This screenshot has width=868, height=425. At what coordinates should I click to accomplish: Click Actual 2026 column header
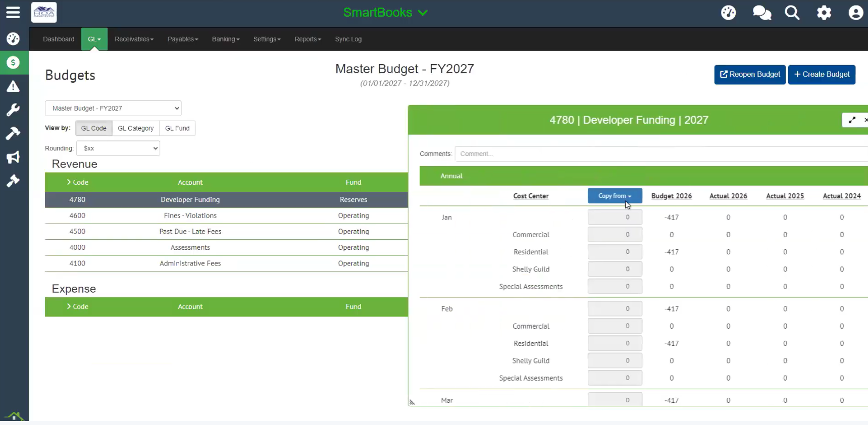728,196
